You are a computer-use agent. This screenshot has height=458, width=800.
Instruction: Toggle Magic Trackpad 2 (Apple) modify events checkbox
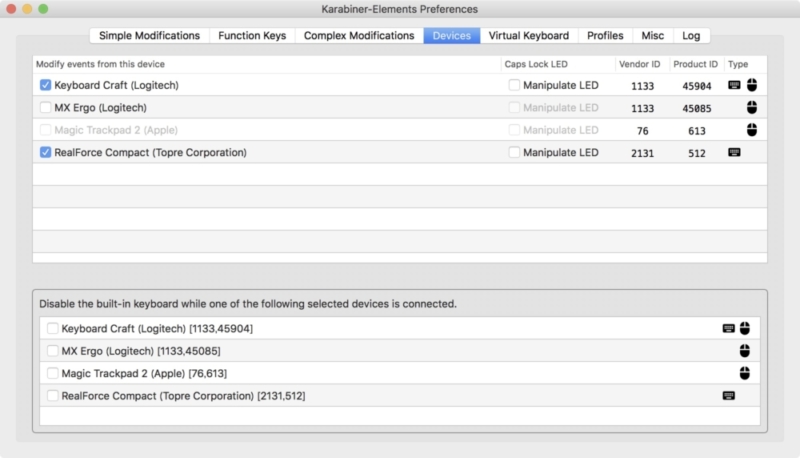[45, 130]
